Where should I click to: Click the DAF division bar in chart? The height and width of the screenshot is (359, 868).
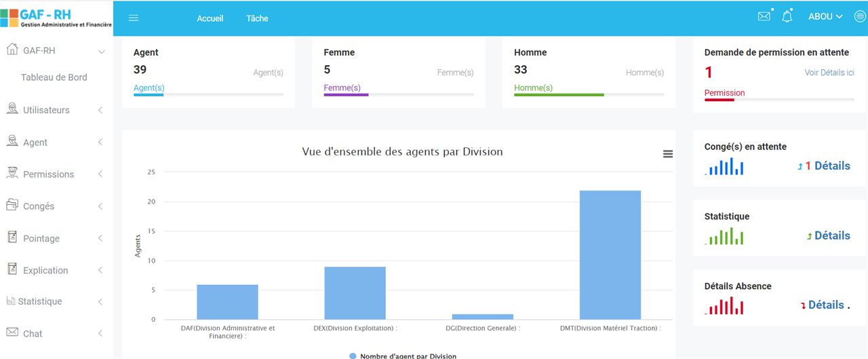pos(227,302)
